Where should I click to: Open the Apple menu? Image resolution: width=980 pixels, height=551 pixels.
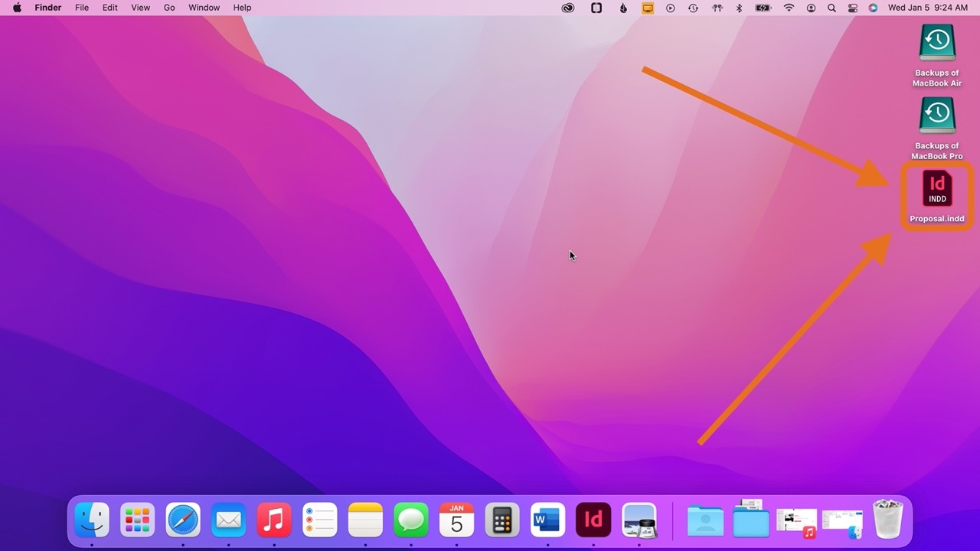(17, 8)
